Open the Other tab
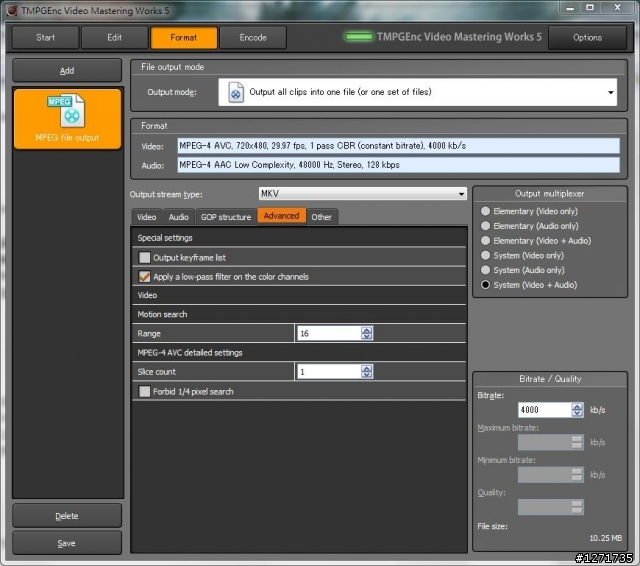 point(322,217)
